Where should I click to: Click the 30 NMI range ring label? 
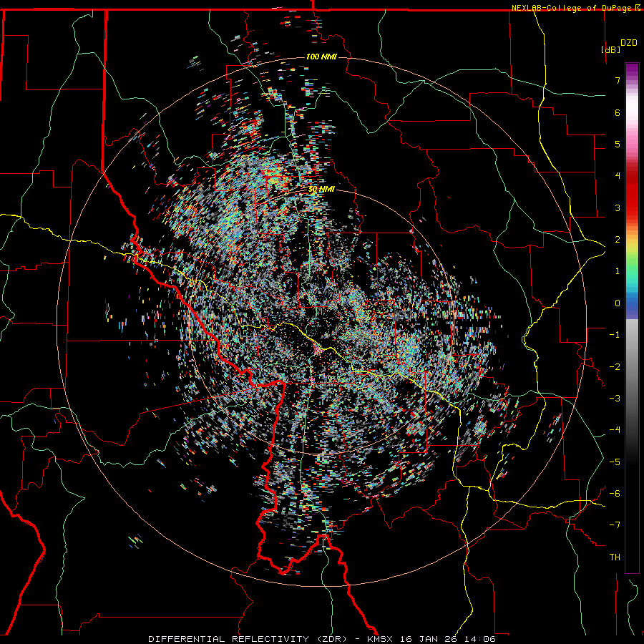pos(321,190)
